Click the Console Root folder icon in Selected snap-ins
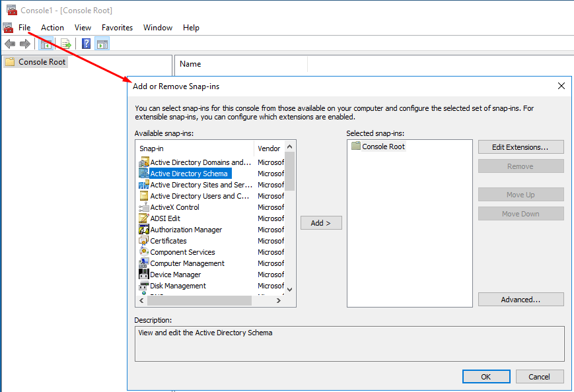 pyautogui.click(x=356, y=147)
